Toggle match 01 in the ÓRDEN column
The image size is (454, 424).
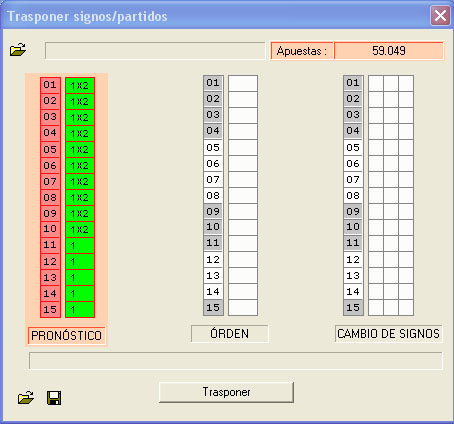tap(213, 83)
